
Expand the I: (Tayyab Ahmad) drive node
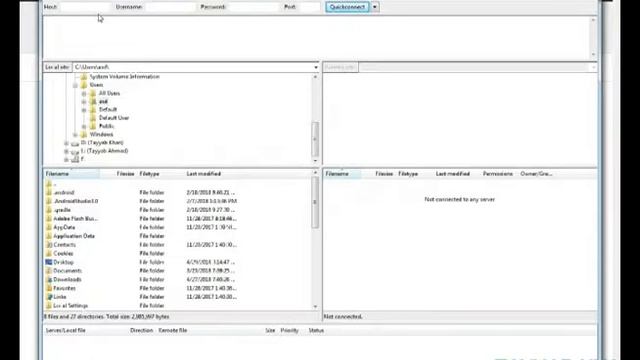pyautogui.click(x=67, y=151)
